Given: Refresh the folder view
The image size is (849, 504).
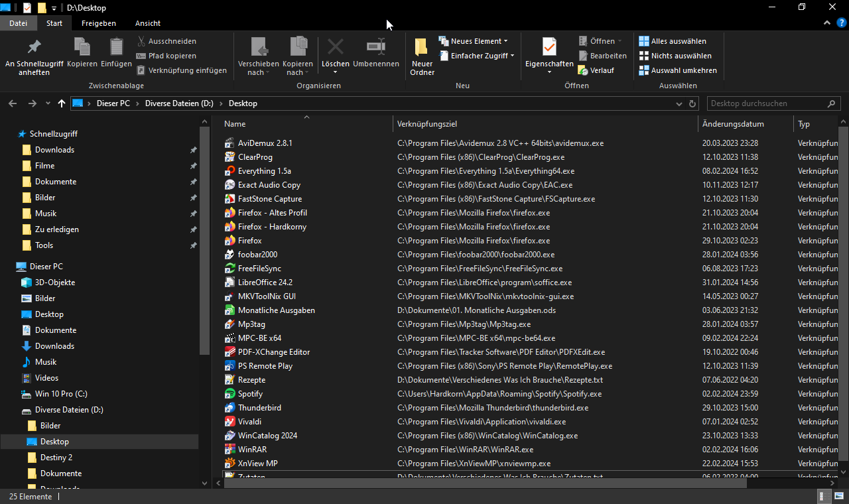Looking at the screenshot, I should [x=692, y=104].
